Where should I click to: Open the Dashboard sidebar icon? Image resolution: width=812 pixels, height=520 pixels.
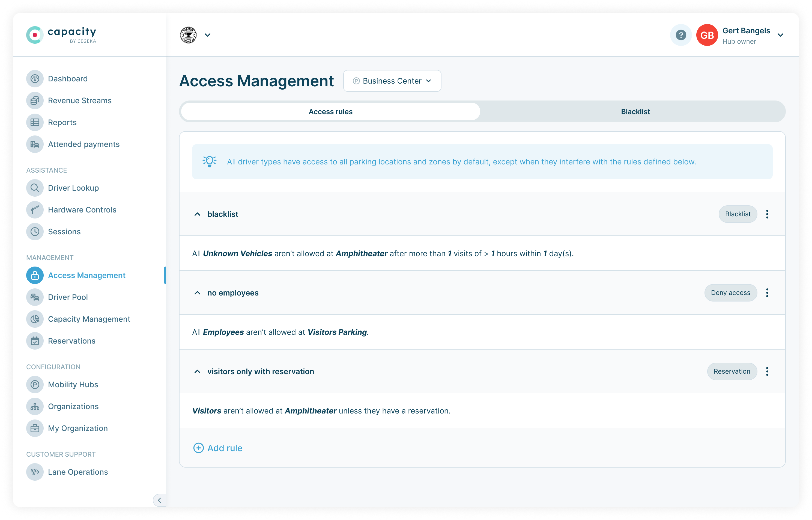click(35, 79)
